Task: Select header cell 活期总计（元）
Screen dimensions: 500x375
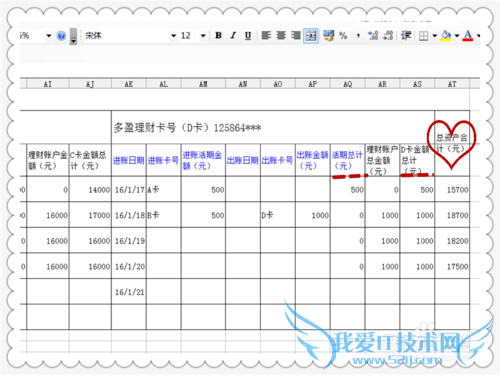Action: click(348, 160)
